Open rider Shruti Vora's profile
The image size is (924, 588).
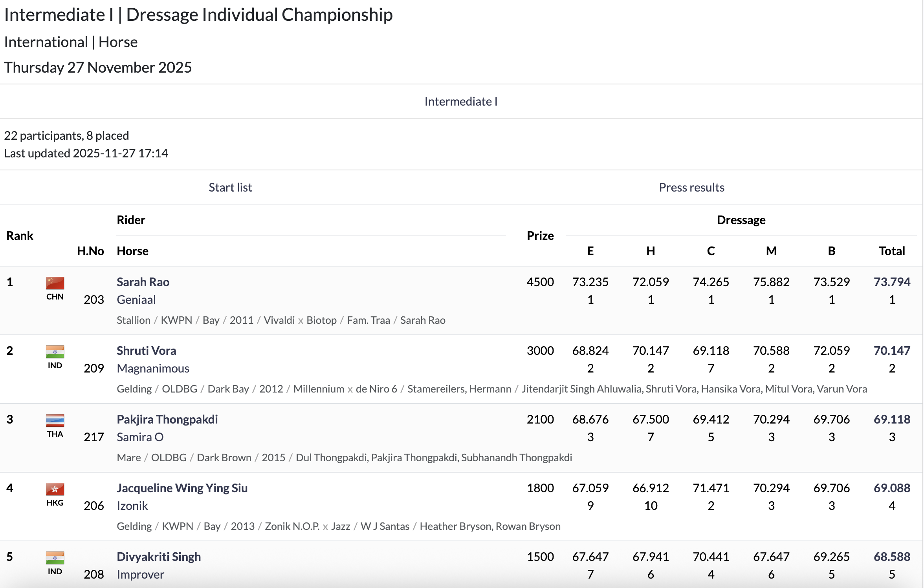(x=146, y=351)
